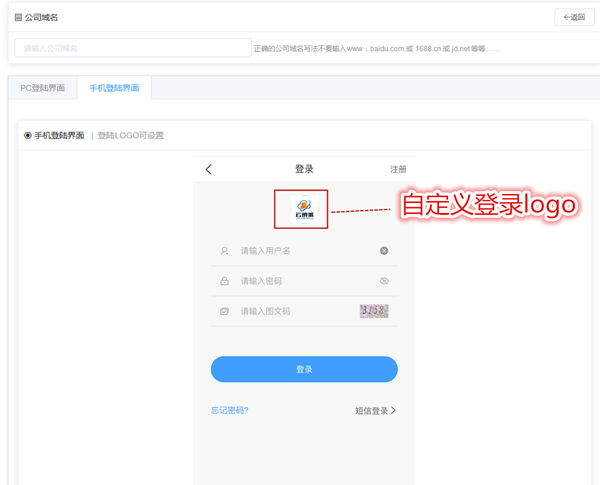
Task: Click the blue 登录 button
Action: pyautogui.click(x=304, y=369)
